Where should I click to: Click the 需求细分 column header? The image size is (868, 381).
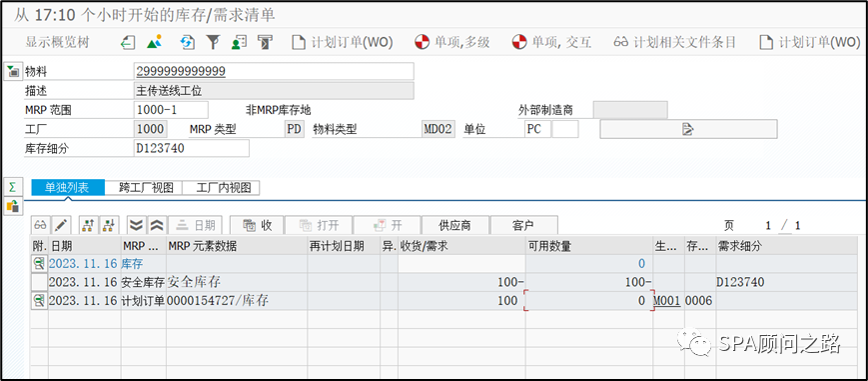[x=787, y=246]
